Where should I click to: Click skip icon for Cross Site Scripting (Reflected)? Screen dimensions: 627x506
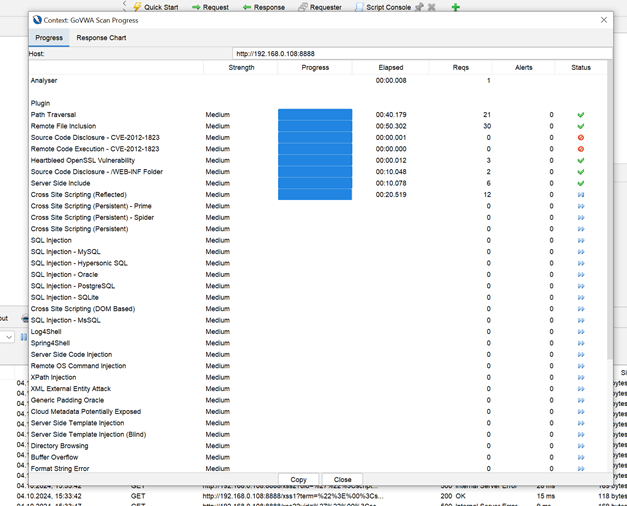point(581,195)
